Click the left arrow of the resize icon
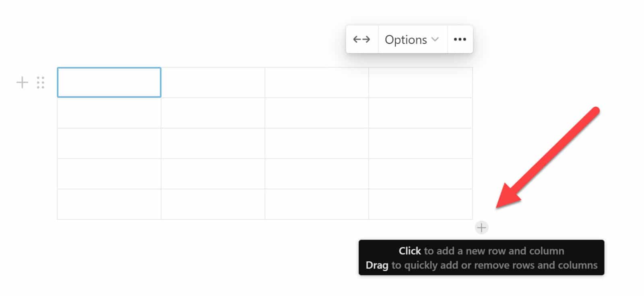The image size is (644, 296). 357,39
